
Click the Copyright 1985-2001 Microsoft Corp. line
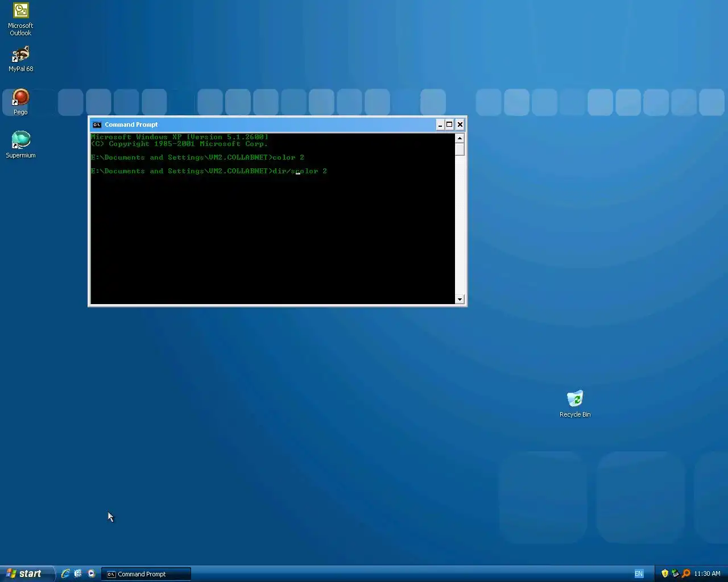pos(180,144)
